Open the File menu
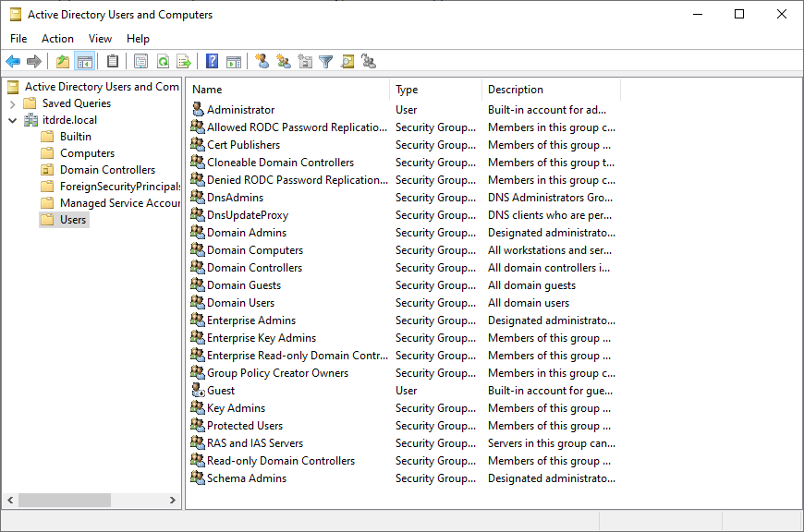The width and height of the screenshot is (804, 532). pos(18,39)
